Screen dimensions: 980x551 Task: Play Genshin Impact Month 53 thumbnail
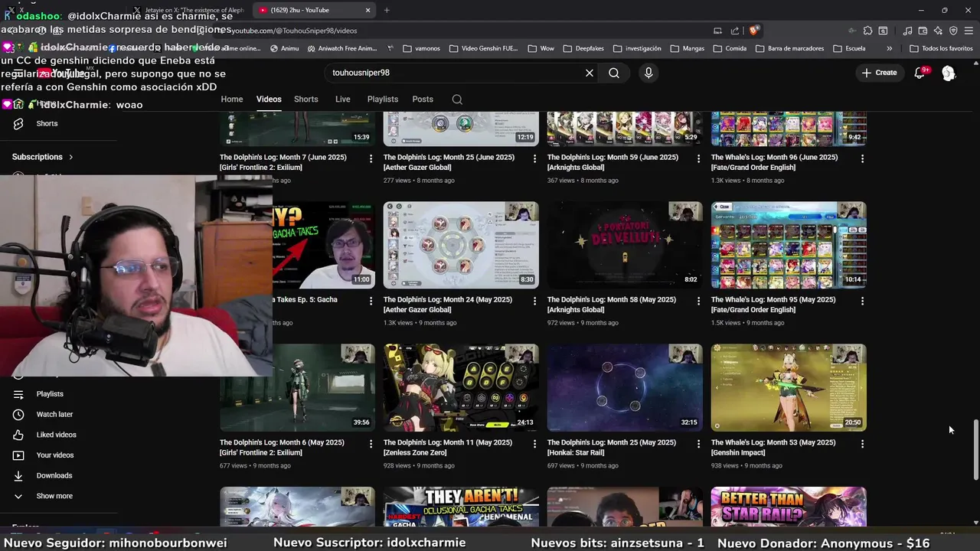click(789, 388)
